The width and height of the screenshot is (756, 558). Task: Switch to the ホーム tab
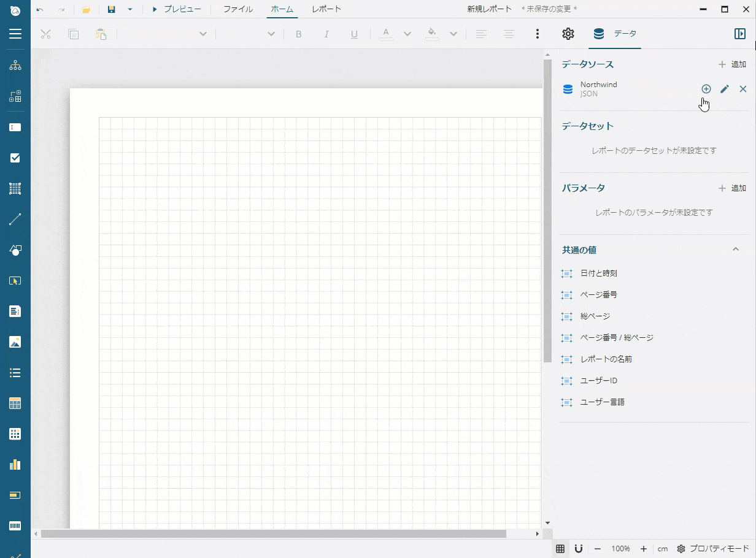point(282,9)
